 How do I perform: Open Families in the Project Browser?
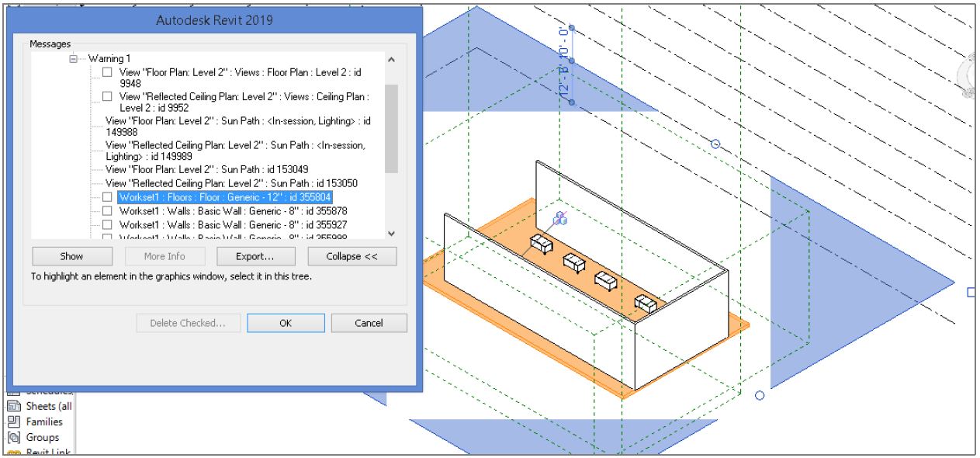(44, 422)
